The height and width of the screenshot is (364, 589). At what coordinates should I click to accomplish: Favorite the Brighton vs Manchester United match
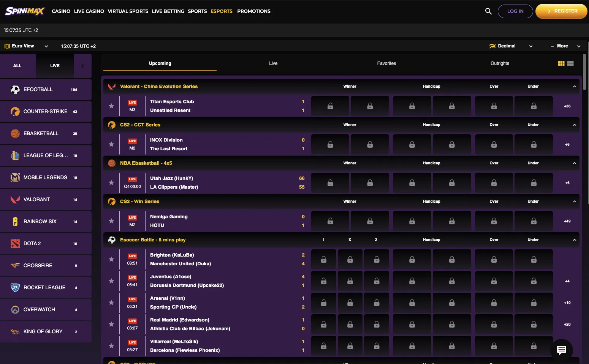[x=111, y=259]
